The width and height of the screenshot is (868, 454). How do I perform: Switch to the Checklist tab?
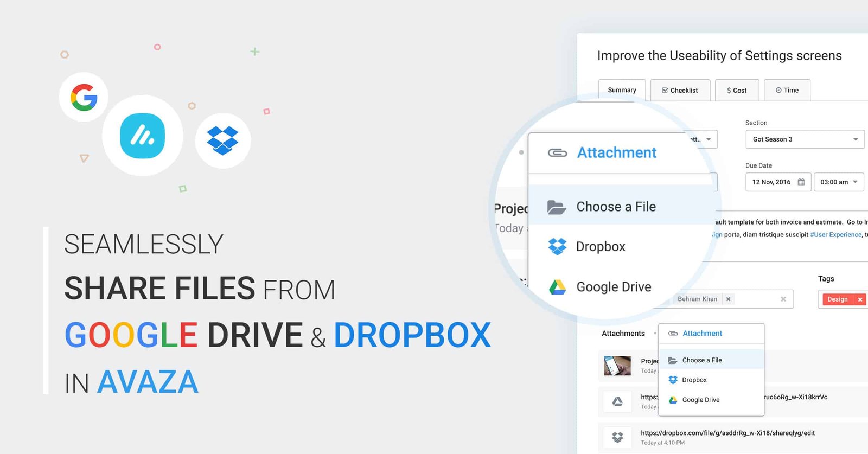(x=680, y=91)
